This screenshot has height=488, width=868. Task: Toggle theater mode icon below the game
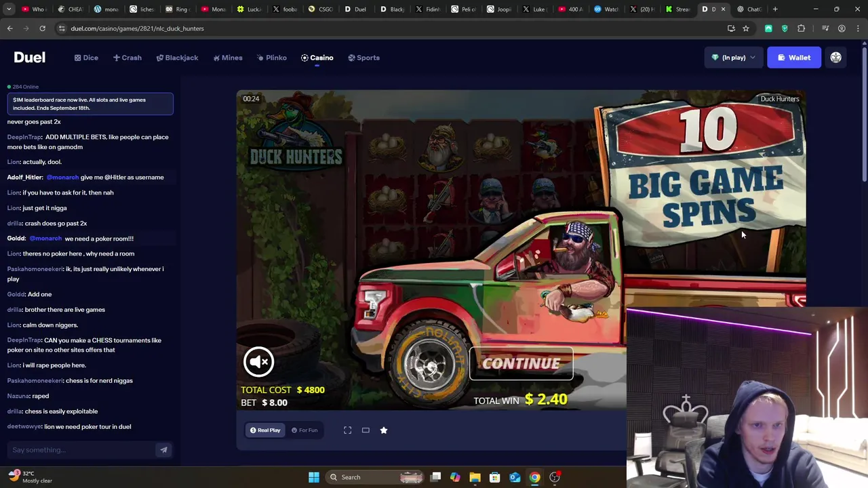[x=366, y=430]
